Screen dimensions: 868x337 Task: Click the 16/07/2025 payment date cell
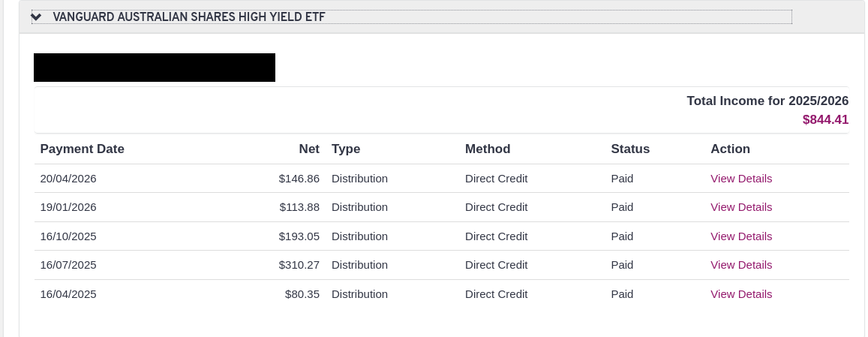point(68,265)
